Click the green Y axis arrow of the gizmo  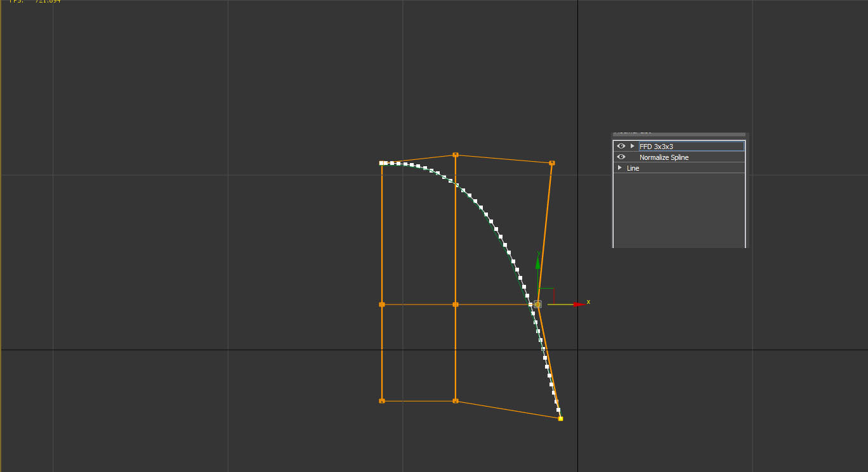tap(538, 261)
